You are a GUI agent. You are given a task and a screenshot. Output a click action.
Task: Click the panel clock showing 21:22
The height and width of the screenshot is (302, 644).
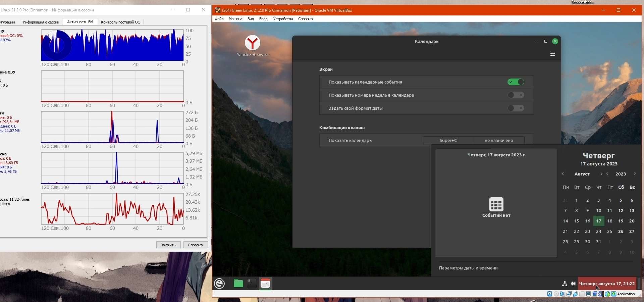[x=607, y=284]
